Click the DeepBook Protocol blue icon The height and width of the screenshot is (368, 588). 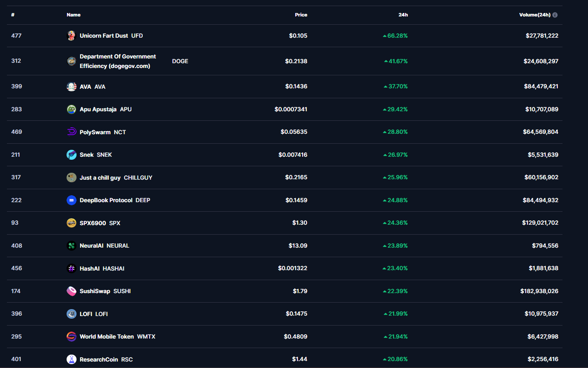(71, 200)
